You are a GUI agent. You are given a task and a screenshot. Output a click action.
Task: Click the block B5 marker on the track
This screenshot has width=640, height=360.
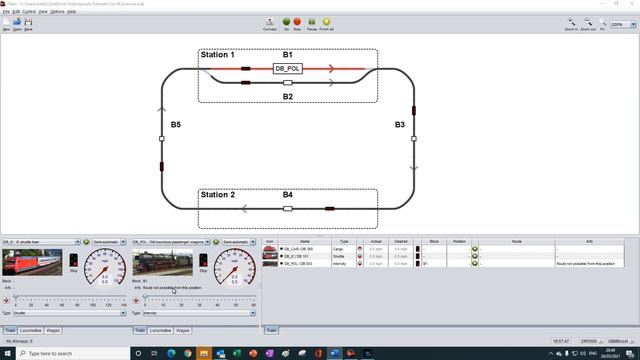pyautogui.click(x=162, y=139)
